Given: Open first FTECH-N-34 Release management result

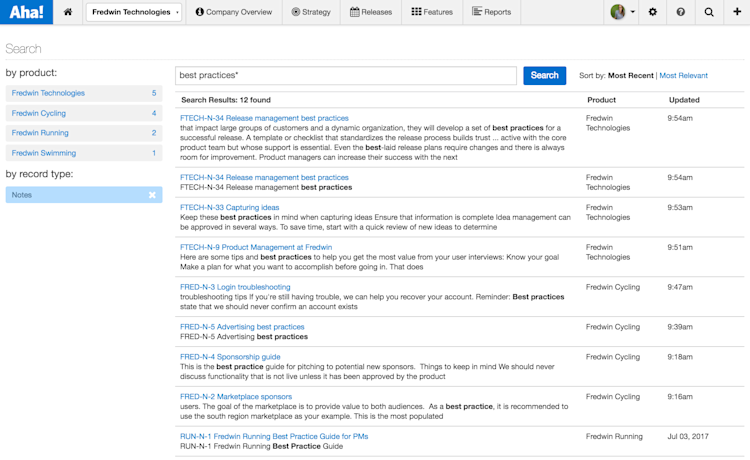Looking at the screenshot, I should [x=264, y=118].
